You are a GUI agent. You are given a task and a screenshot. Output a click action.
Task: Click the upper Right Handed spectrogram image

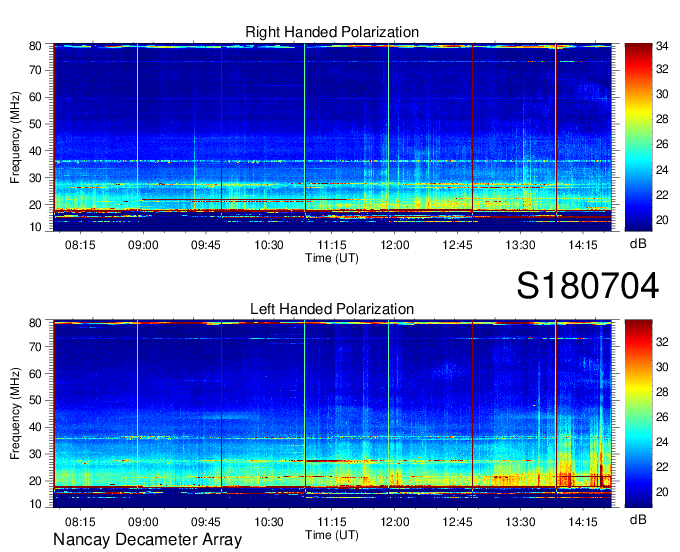[x=332, y=137]
